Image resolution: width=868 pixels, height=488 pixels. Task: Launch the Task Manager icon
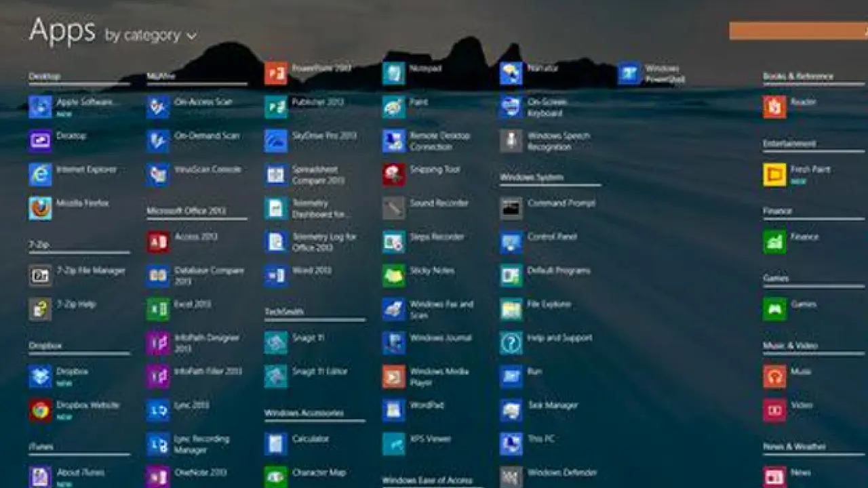pyautogui.click(x=511, y=410)
